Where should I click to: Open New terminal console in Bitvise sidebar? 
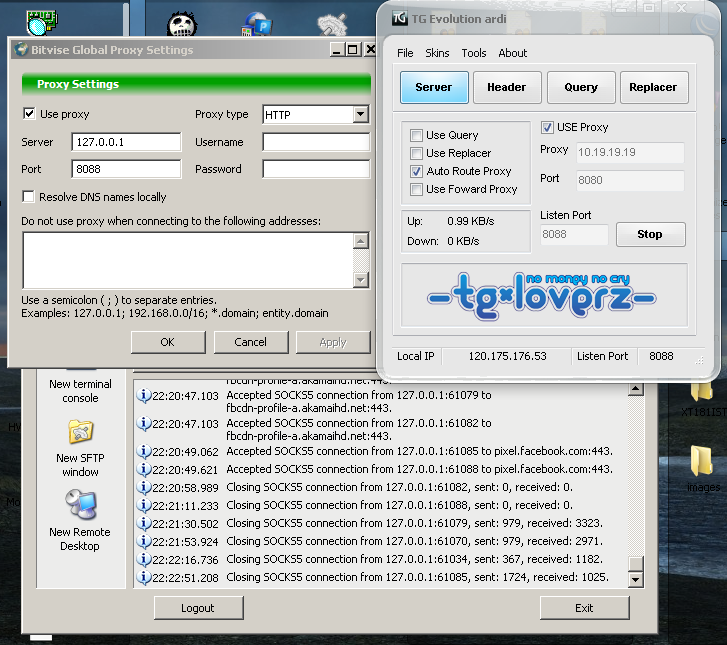[x=80, y=390]
